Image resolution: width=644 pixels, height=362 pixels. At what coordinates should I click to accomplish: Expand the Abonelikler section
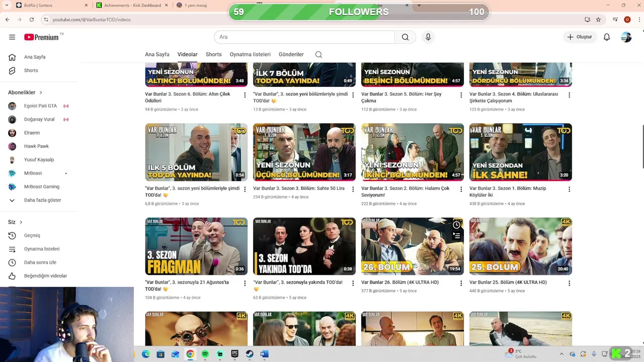click(25, 93)
